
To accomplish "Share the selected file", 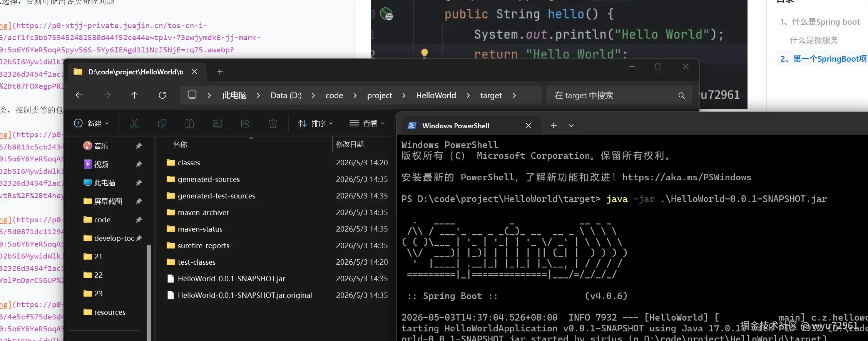I will [245, 123].
